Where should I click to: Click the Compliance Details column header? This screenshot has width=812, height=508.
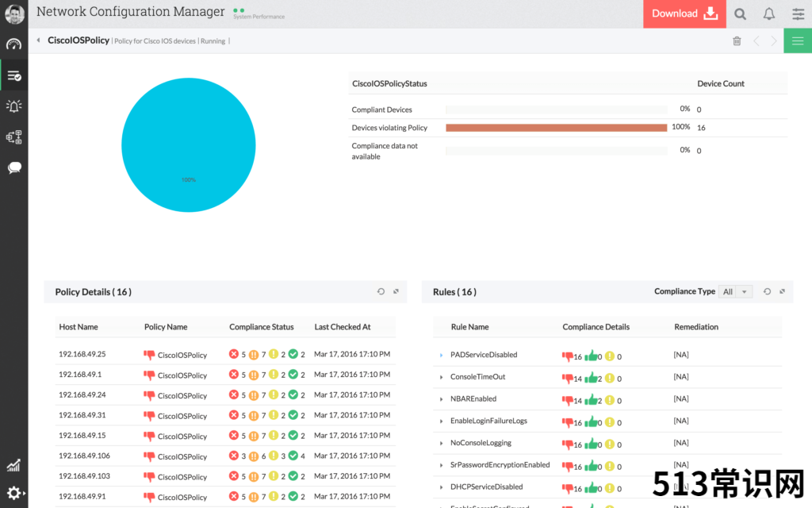pyautogui.click(x=596, y=327)
